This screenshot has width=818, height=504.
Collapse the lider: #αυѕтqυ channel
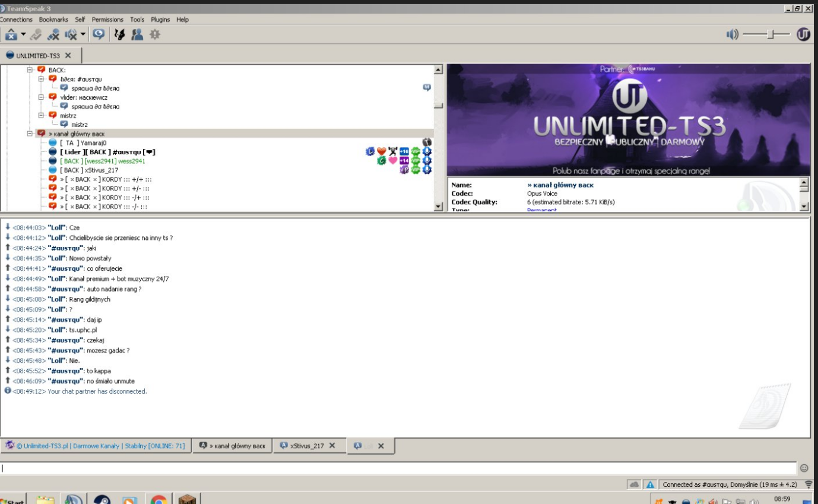(42, 79)
